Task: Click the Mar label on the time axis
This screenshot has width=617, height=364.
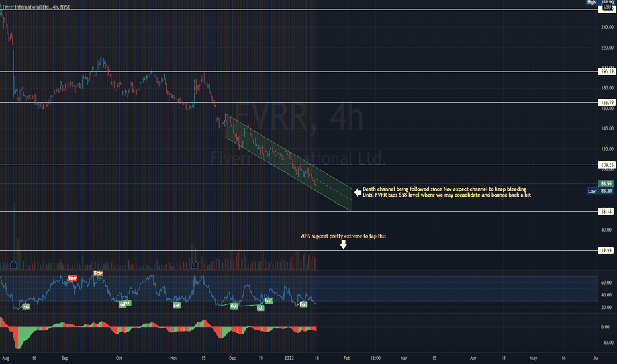Action: [404, 358]
